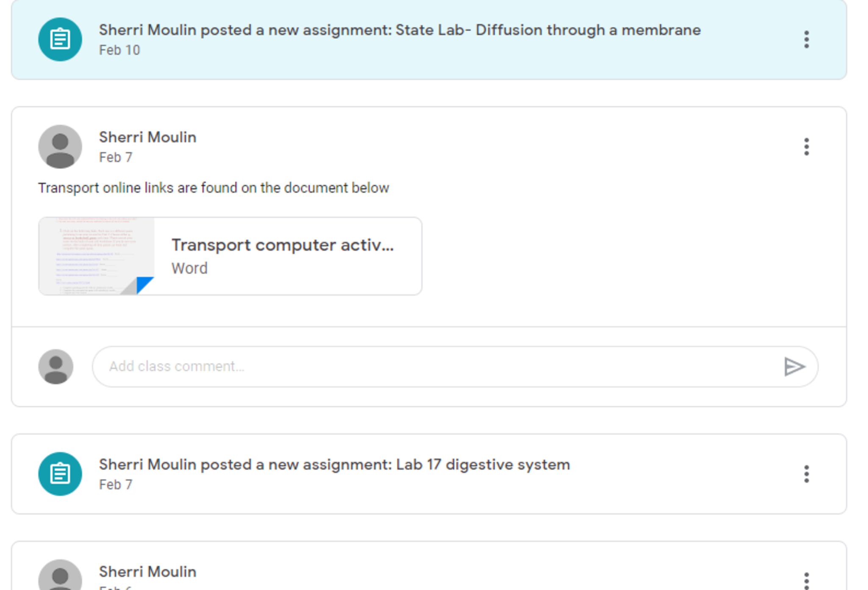Click the Feb 10 date under State Lab
868x590 pixels.
pyautogui.click(x=119, y=50)
